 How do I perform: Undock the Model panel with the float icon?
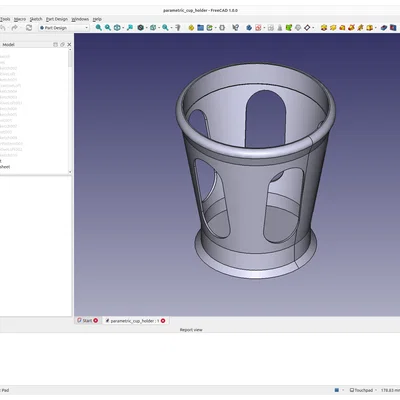62,44
